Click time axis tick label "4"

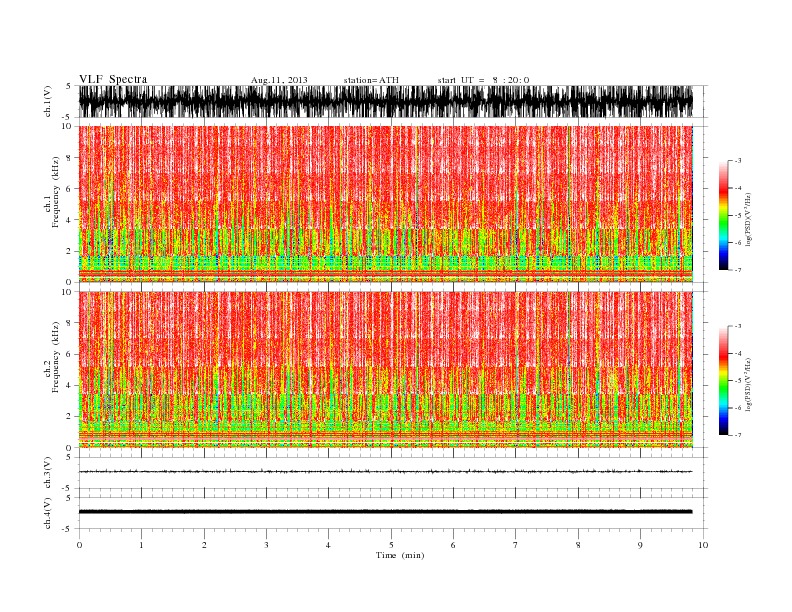pyautogui.click(x=328, y=545)
